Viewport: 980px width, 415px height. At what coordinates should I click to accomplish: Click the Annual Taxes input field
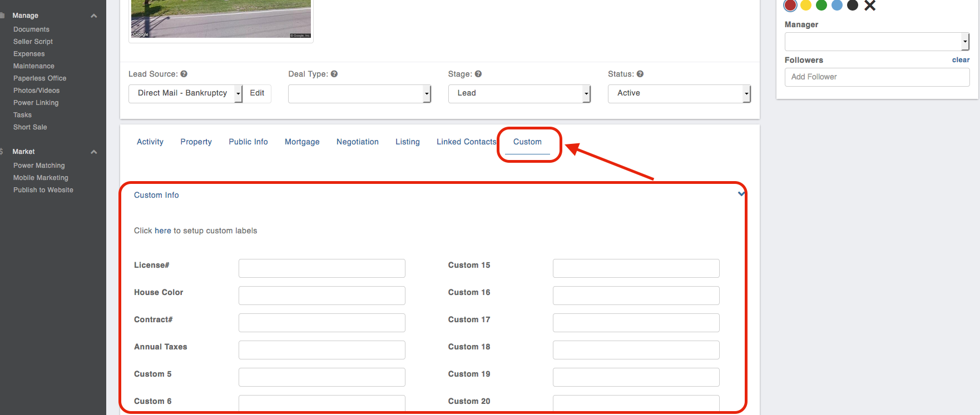click(x=322, y=350)
